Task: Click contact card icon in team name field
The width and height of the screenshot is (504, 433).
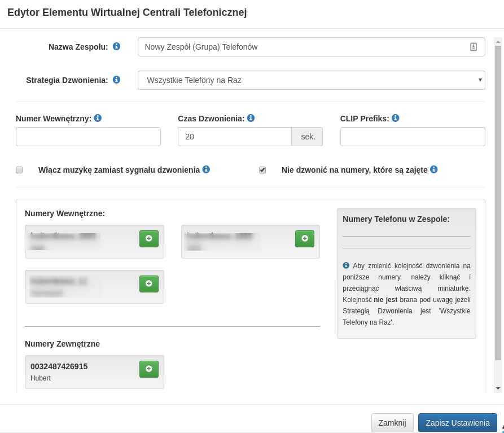Action: [473, 47]
